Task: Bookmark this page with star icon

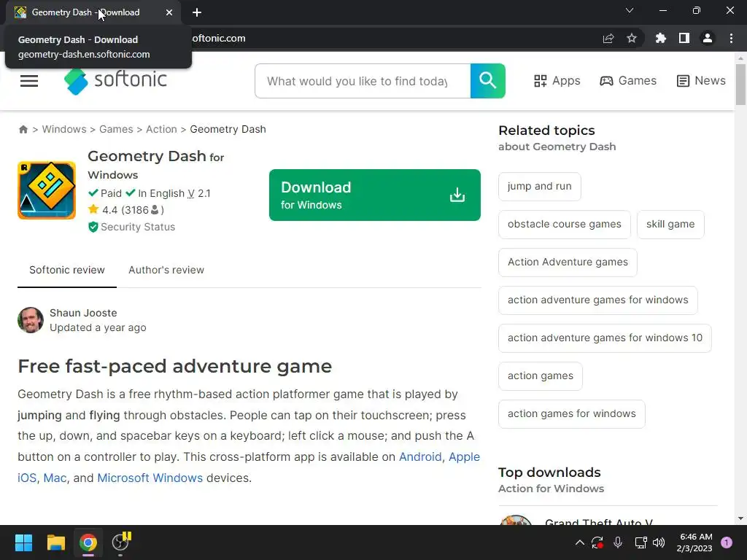Action: pyautogui.click(x=632, y=38)
